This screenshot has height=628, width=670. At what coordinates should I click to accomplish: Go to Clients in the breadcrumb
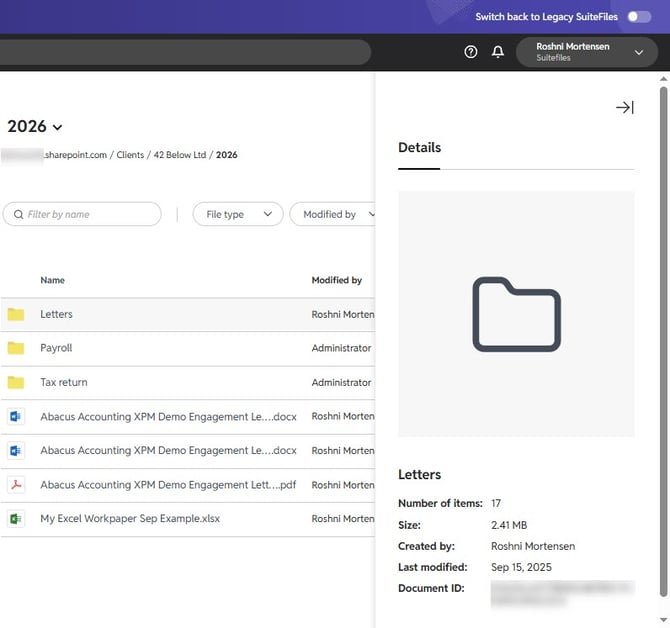[x=130, y=155]
